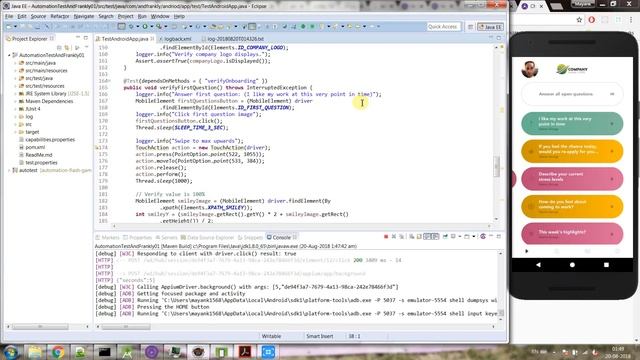Image resolution: width=640 pixels, height=360 pixels.
Task: Click the Clear Console icon
Action: point(412,237)
